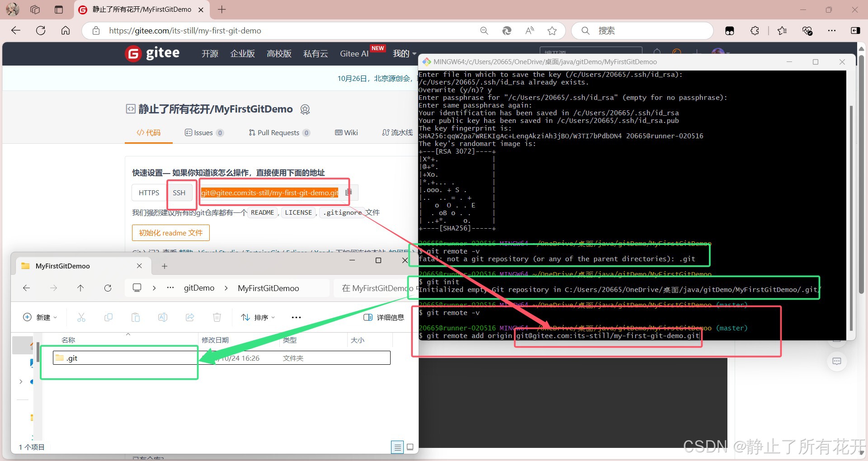Zoom out icon in address bar
The width and height of the screenshot is (868, 461).
(x=484, y=31)
